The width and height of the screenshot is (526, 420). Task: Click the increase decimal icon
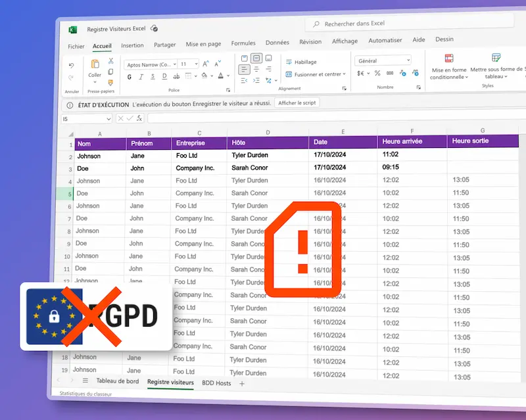tap(403, 73)
